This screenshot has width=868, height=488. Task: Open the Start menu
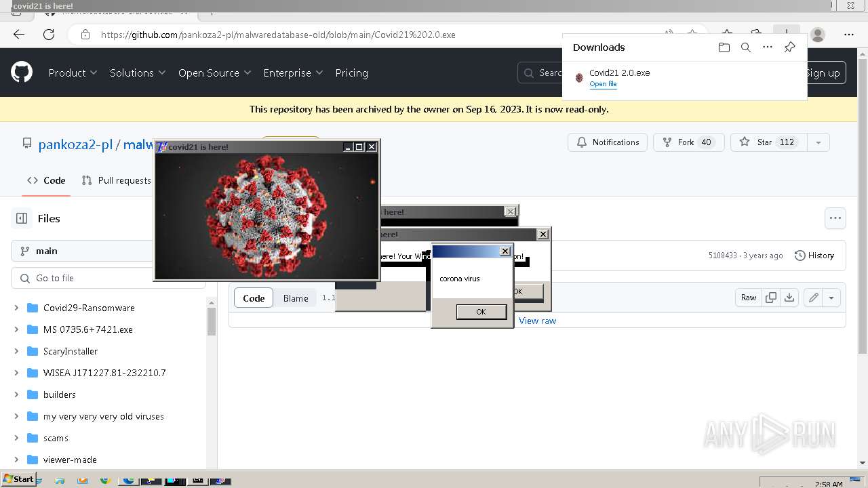click(19, 479)
